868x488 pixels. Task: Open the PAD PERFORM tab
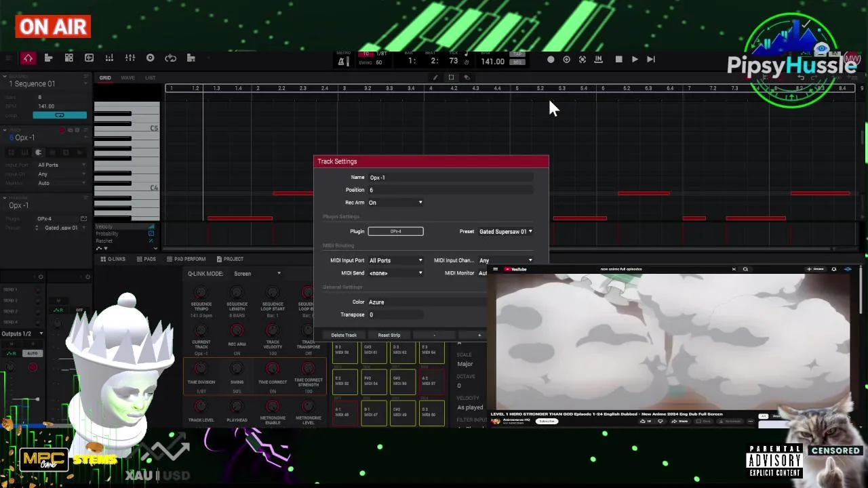point(186,259)
